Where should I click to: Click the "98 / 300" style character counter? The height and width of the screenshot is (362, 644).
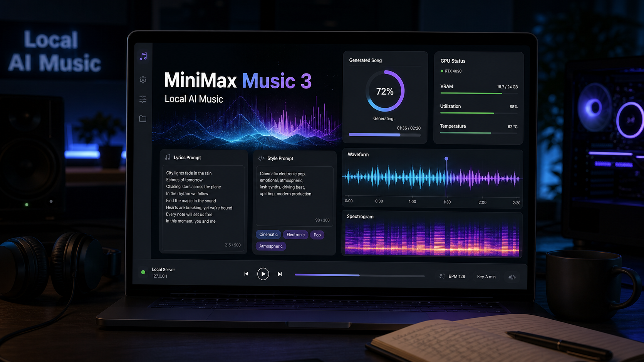click(322, 220)
